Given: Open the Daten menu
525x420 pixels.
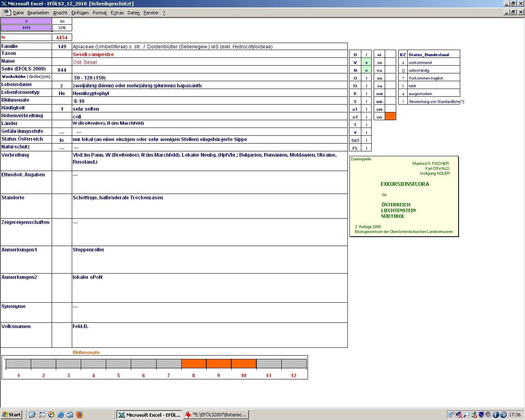Looking at the screenshot, I should click(133, 13).
